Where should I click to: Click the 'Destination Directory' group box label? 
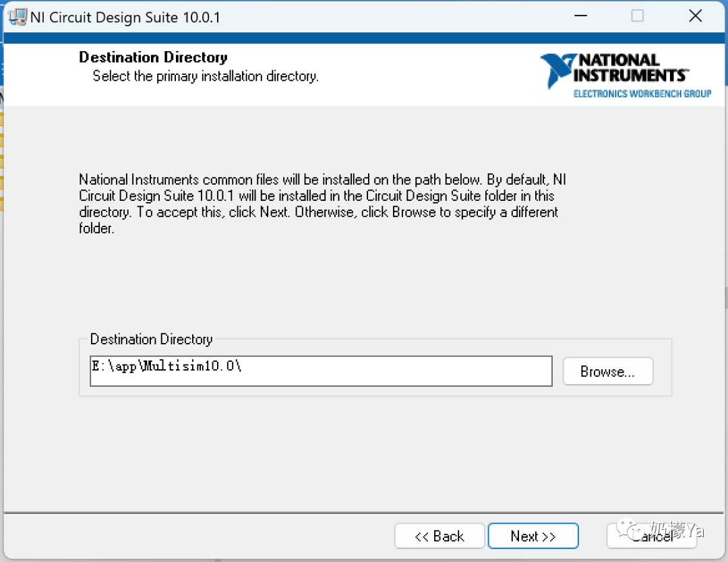(152, 339)
